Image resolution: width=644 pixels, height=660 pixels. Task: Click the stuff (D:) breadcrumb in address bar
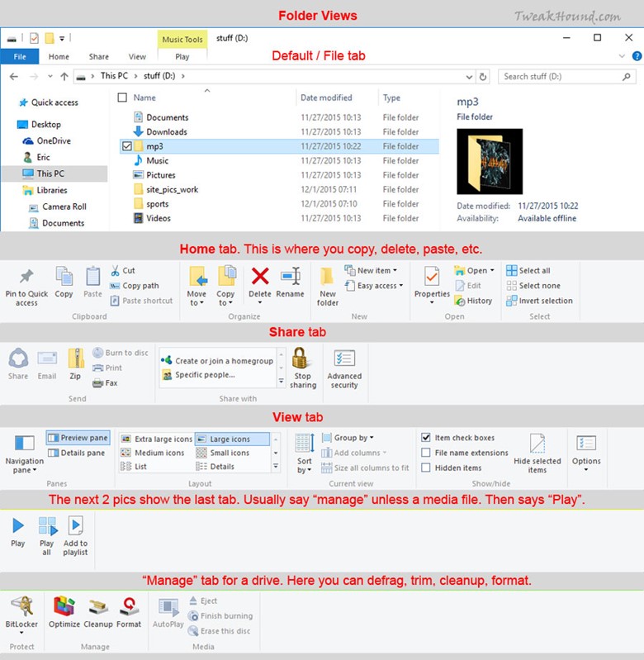point(159,76)
